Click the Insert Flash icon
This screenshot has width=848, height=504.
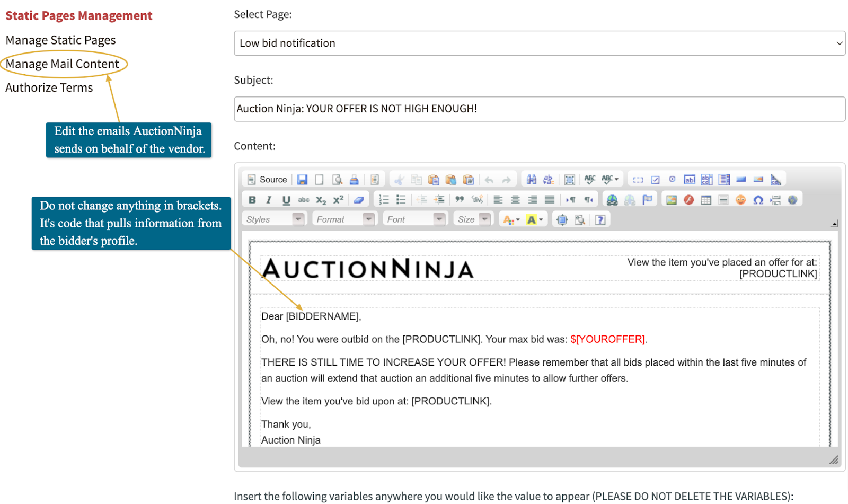point(689,200)
